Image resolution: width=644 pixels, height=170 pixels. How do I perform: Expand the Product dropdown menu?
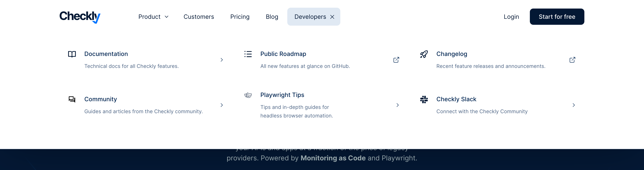point(153,17)
